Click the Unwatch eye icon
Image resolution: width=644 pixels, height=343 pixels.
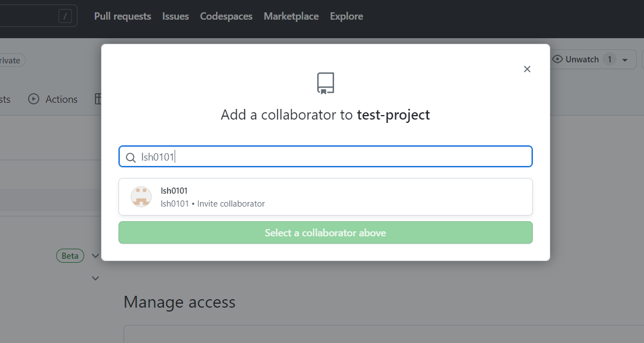point(558,59)
